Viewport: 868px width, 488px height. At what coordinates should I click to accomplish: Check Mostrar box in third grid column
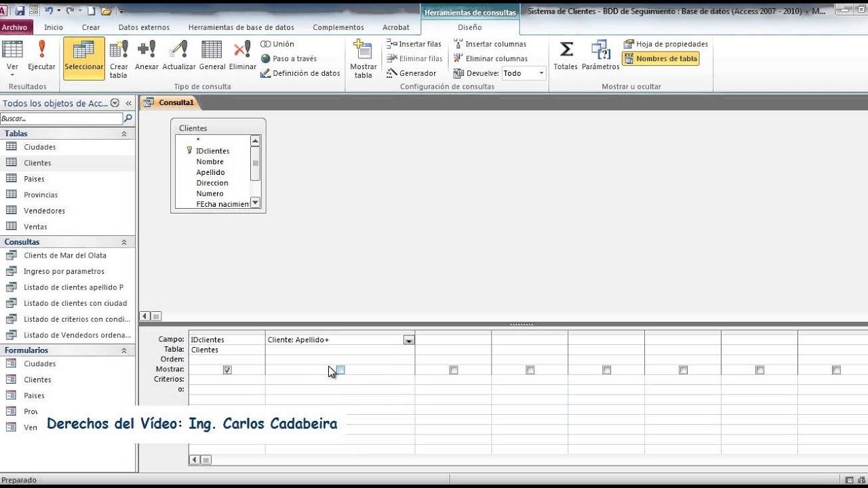(454, 370)
